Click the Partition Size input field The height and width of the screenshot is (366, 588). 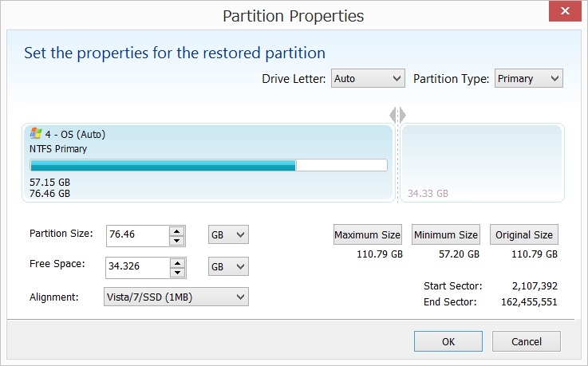136,235
